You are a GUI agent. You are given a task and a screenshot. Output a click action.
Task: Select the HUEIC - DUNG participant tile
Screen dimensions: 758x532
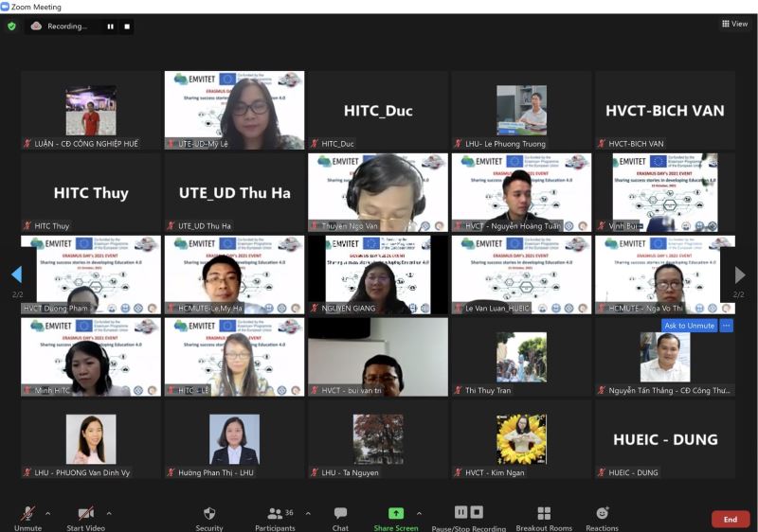665,439
